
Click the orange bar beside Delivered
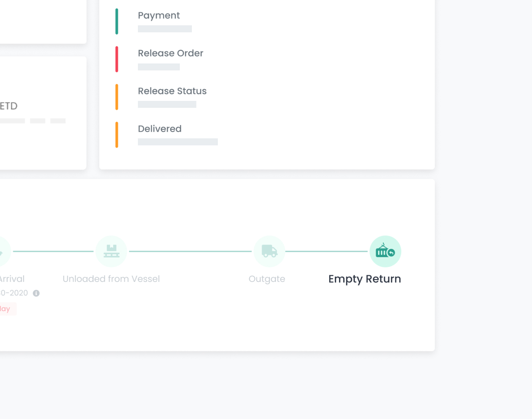tap(117, 135)
